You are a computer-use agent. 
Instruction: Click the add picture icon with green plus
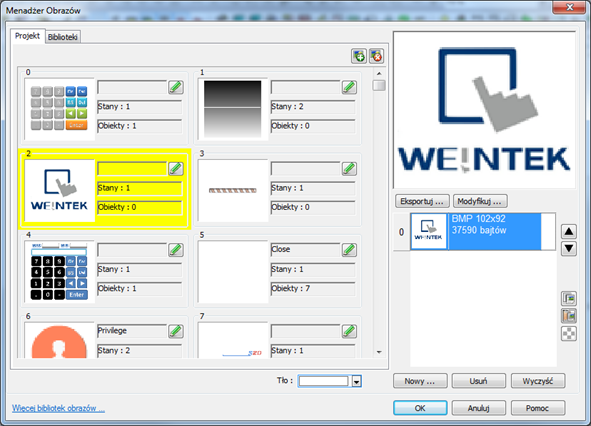[x=359, y=56]
